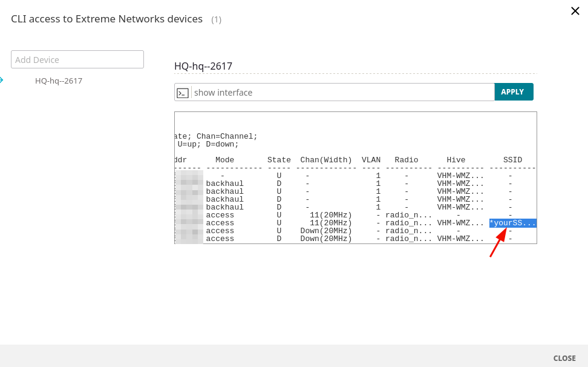Click the Hive column header in output
This screenshot has width=588, height=367.
(456, 160)
